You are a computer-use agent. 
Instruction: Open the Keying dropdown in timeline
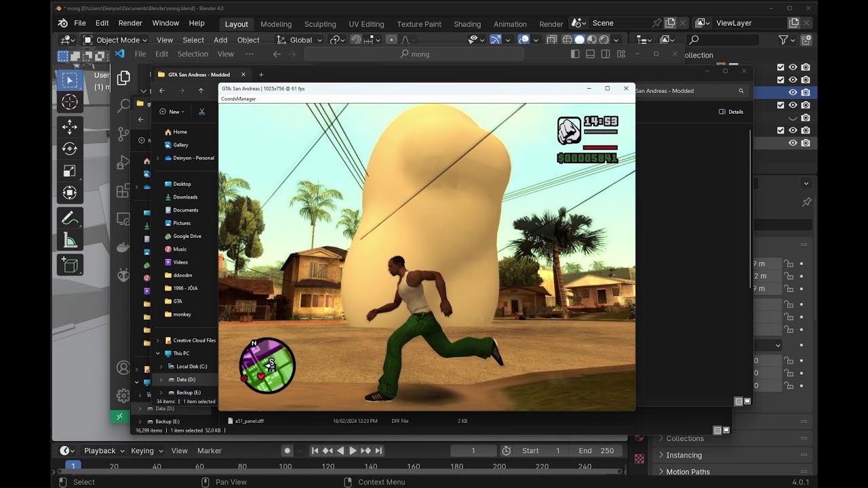147,451
